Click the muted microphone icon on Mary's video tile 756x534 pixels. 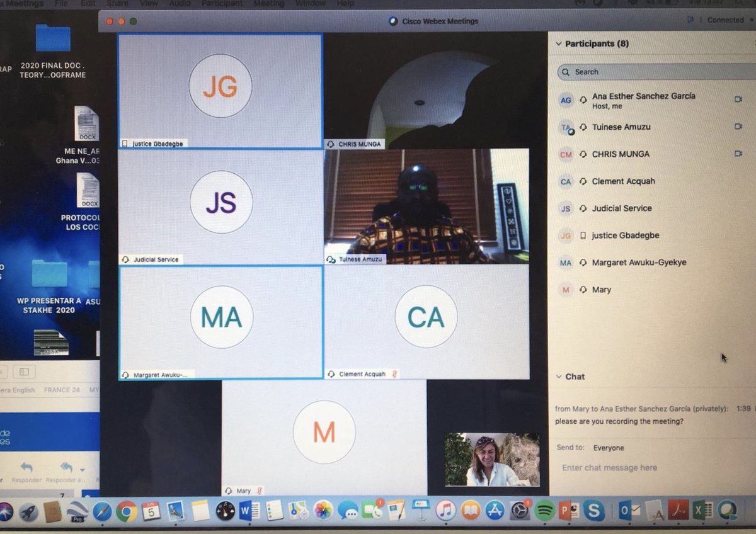coord(259,491)
